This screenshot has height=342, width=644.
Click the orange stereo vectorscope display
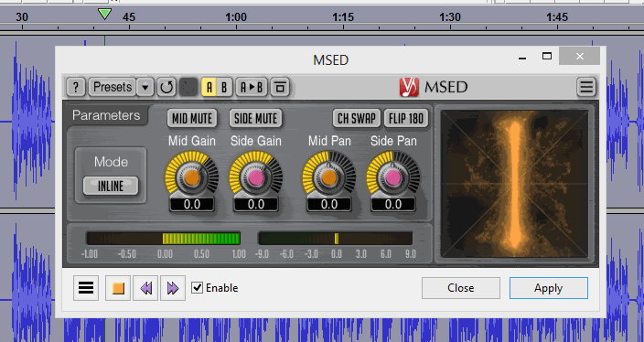click(x=514, y=184)
